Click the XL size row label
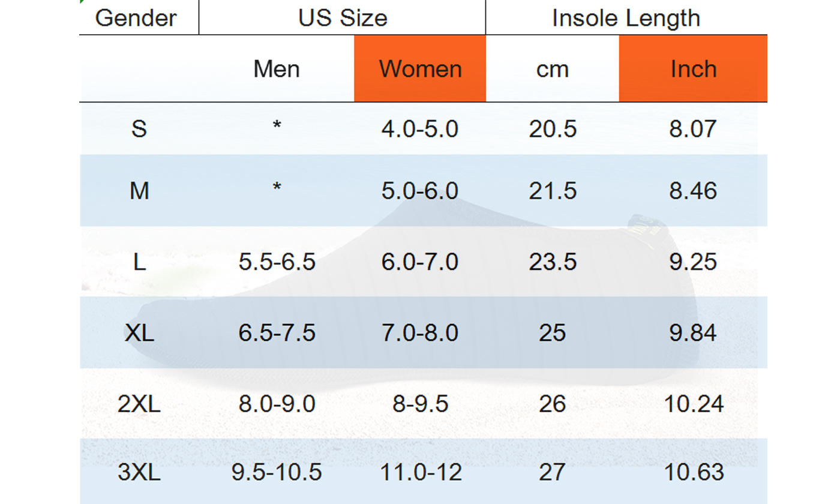Screen dimensions: 840x504 139,332
